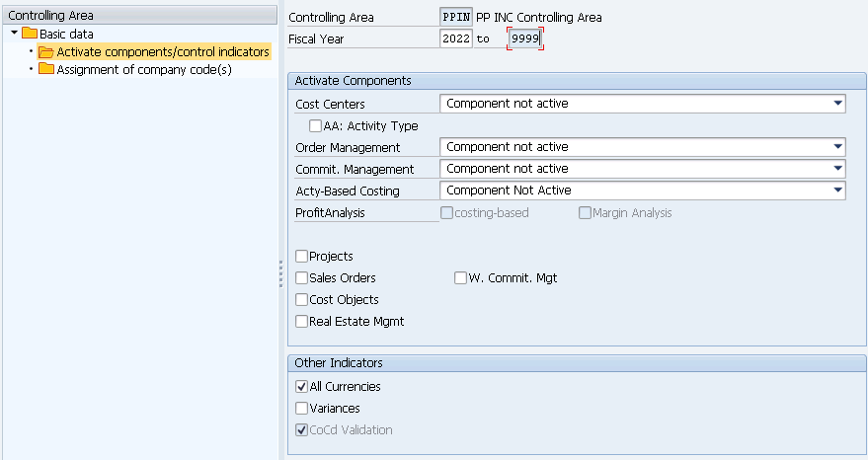Tick the Margin Analysis checkbox
The height and width of the screenshot is (460, 868).
click(x=585, y=212)
